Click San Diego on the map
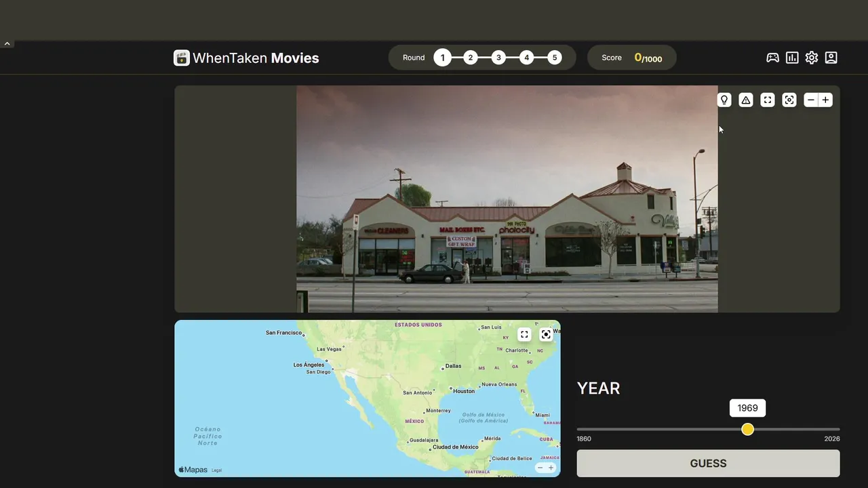Image resolution: width=868 pixels, height=488 pixels. 318,371
